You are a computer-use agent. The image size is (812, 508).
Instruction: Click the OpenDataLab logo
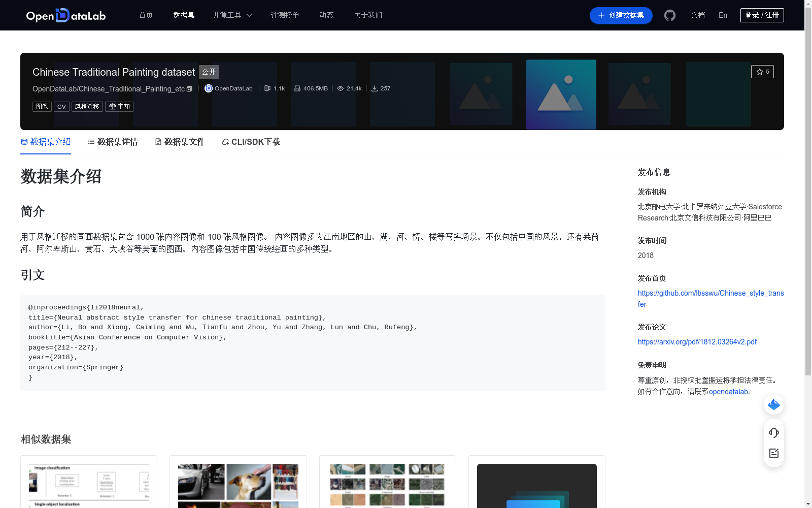(66, 15)
